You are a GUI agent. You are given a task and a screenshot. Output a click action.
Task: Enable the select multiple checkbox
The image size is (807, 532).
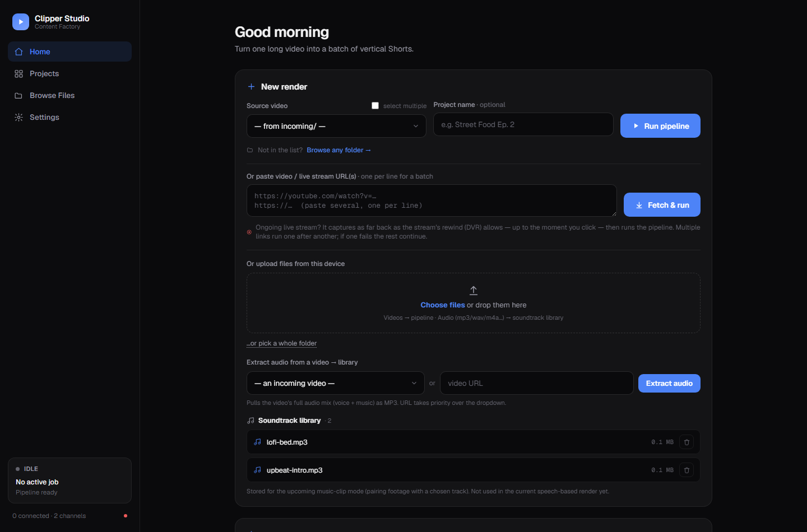click(375, 105)
